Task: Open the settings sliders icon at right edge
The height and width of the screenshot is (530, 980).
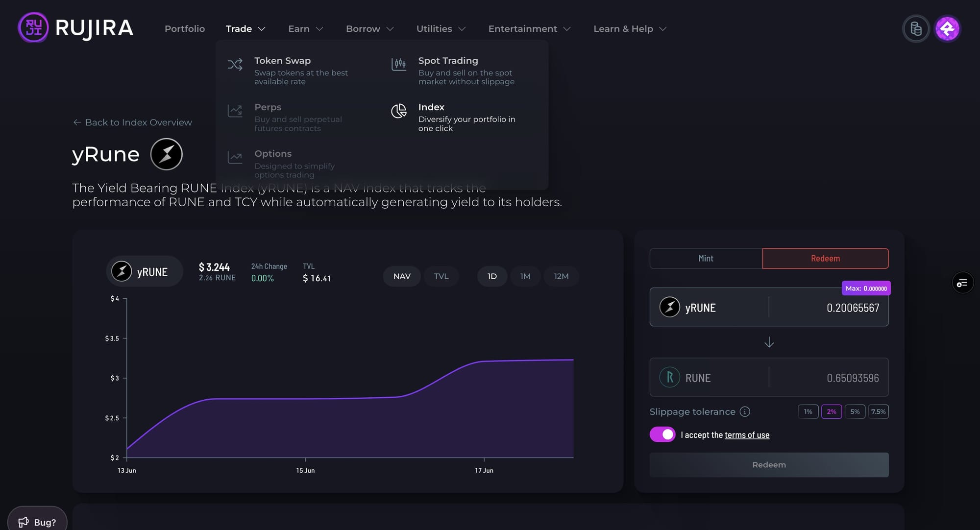Action: (x=962, y=283)
